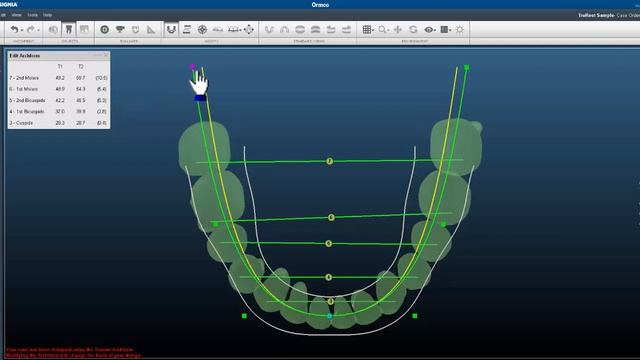Screen dimensions: 640x360
Task: Click the TruRoot Sample case title
Action: tap(596, 15)
